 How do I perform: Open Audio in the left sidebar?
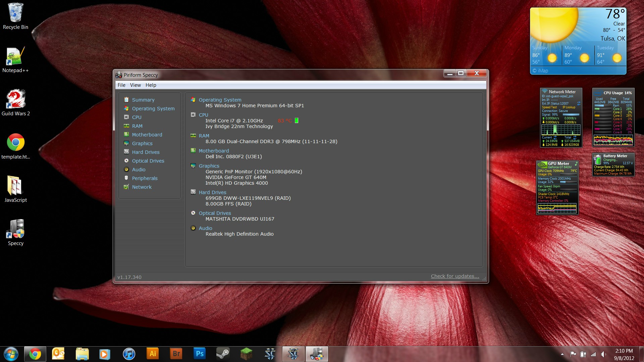click(139, 170)
